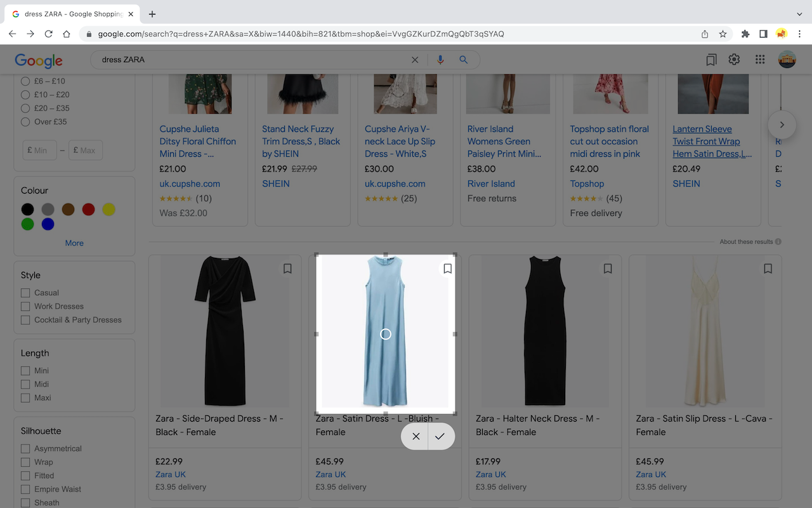812x508 pixels.
Task: Open Lantern Sleeve Twist Front Wrap dress link
Action: coord(712,142)
